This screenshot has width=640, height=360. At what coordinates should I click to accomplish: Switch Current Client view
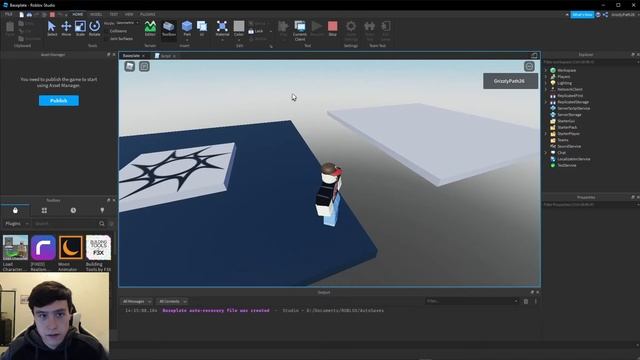(300, 30)
